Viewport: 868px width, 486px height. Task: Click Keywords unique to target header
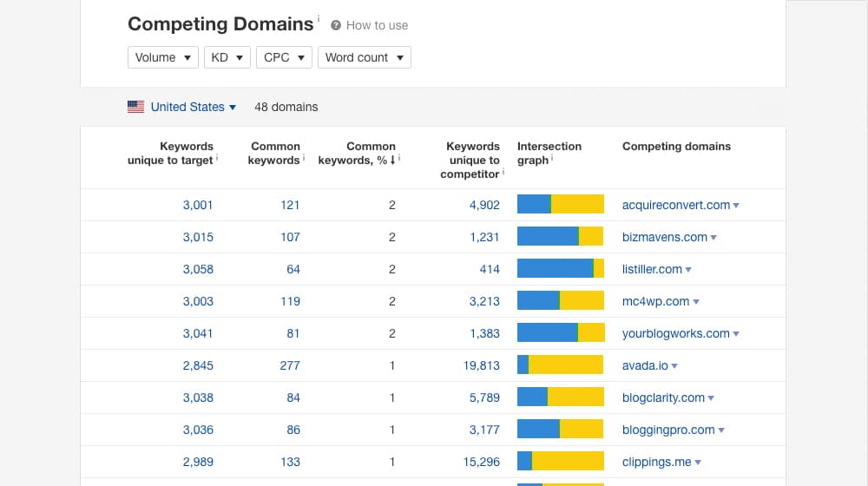tap(170, 154)
